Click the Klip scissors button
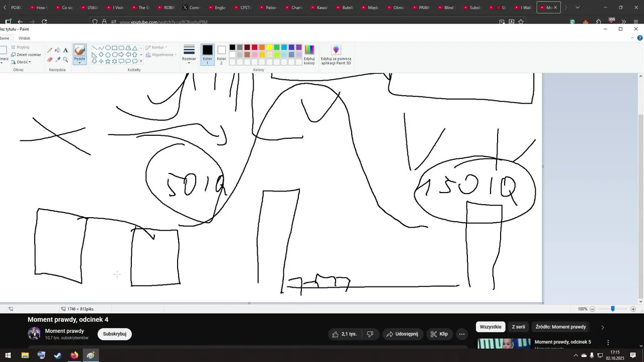This screenshot has height=362, width=644. pyautogui.click(x=439, y=334)
